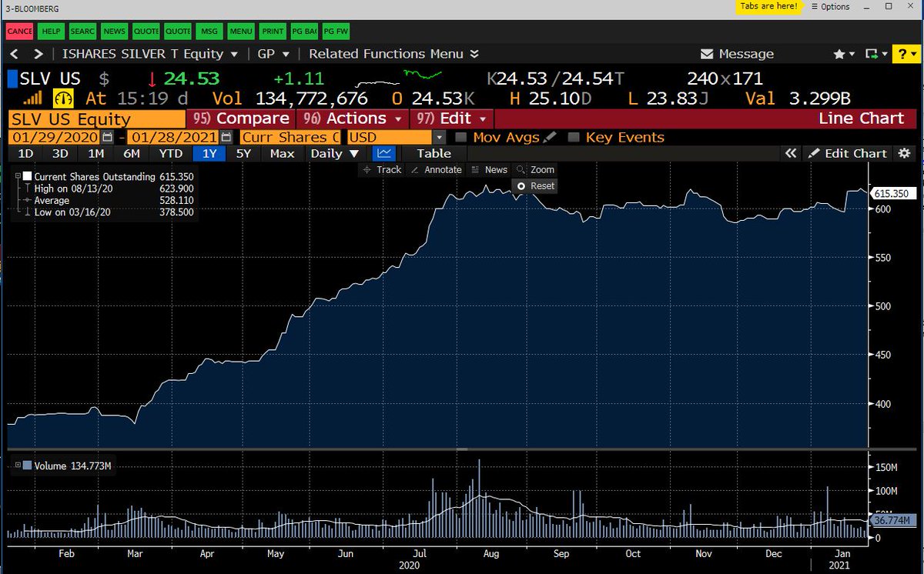Click the 36.774M volume value label
The image size is (924, 574).
coord(893,521)
